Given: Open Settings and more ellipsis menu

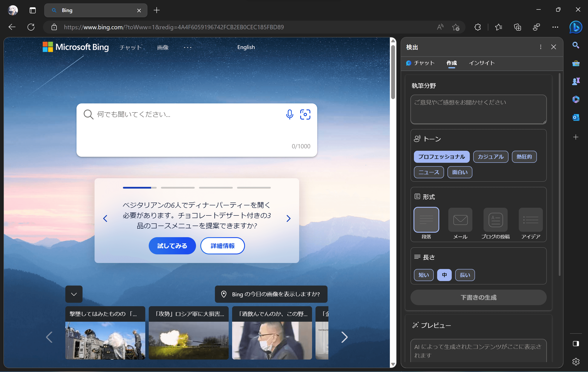Looking at the screenshot, I should tap(555, 27).
